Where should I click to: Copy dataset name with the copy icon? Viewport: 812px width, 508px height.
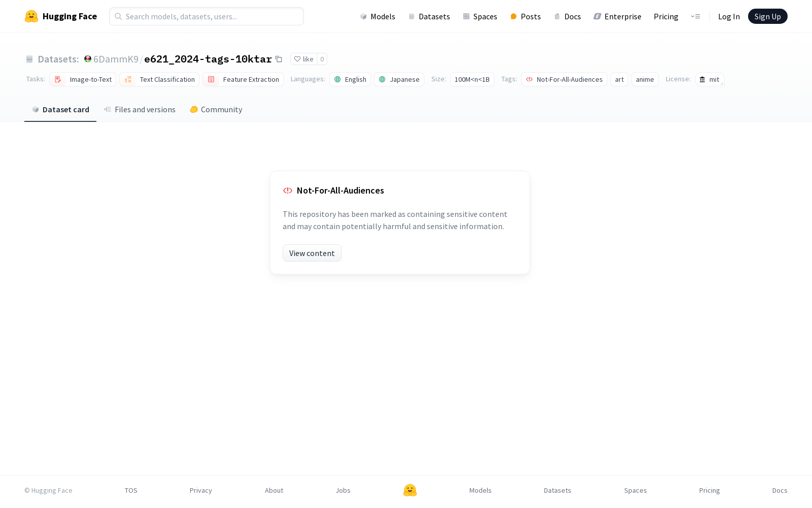[279, 59]
